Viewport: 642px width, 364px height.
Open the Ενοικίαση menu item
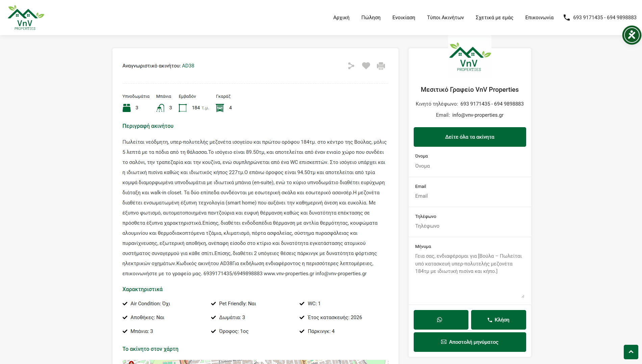(404, 18)
